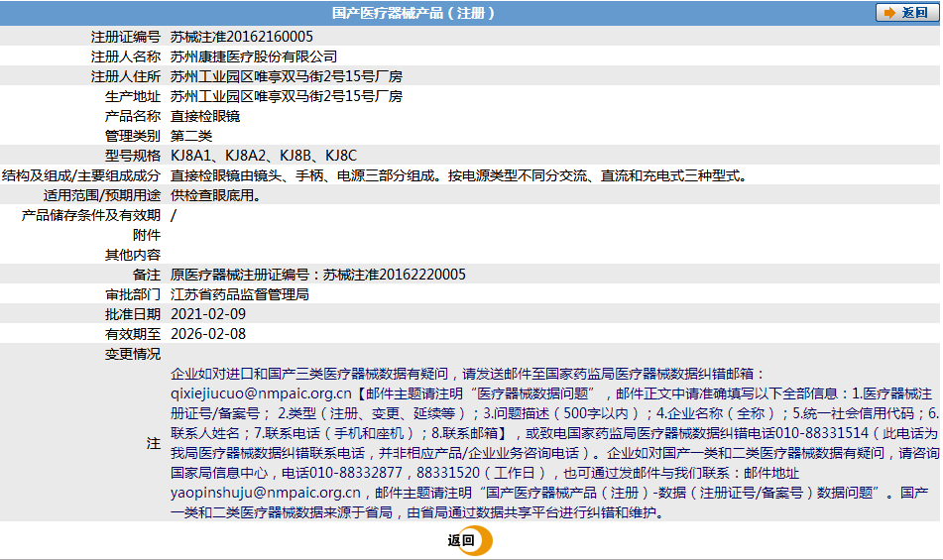Click the label 附件

(147, 235)
